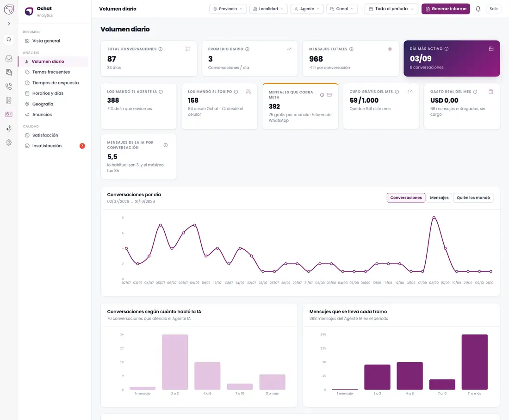Click the 03/09 peak point on line chart

434,217
